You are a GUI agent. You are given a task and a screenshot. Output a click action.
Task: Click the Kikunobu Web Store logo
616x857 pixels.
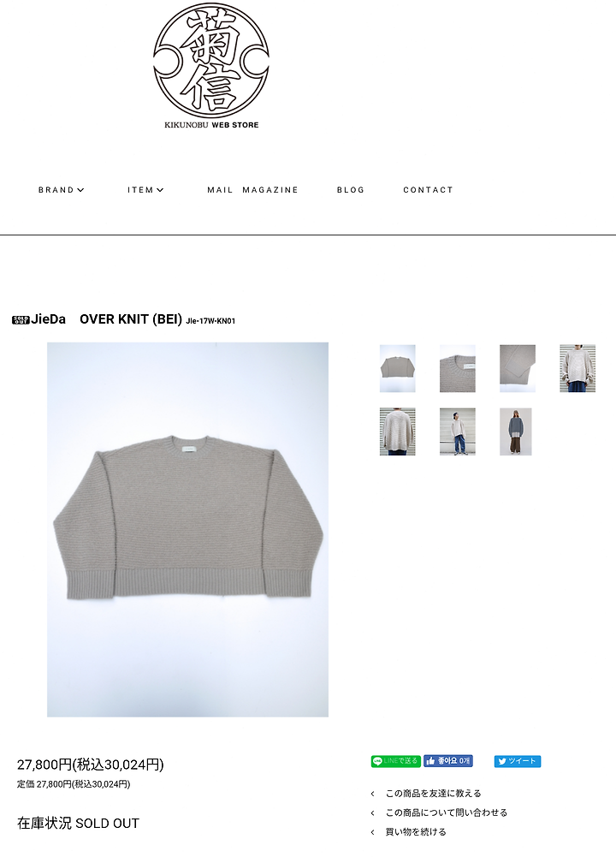[211, 66]
